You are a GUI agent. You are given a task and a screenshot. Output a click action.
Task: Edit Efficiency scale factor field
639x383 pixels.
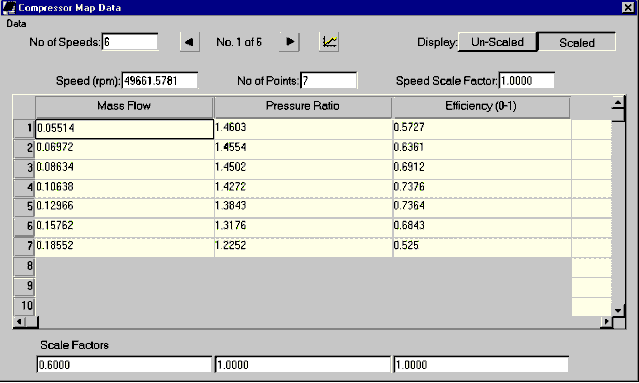coord(481,365)
